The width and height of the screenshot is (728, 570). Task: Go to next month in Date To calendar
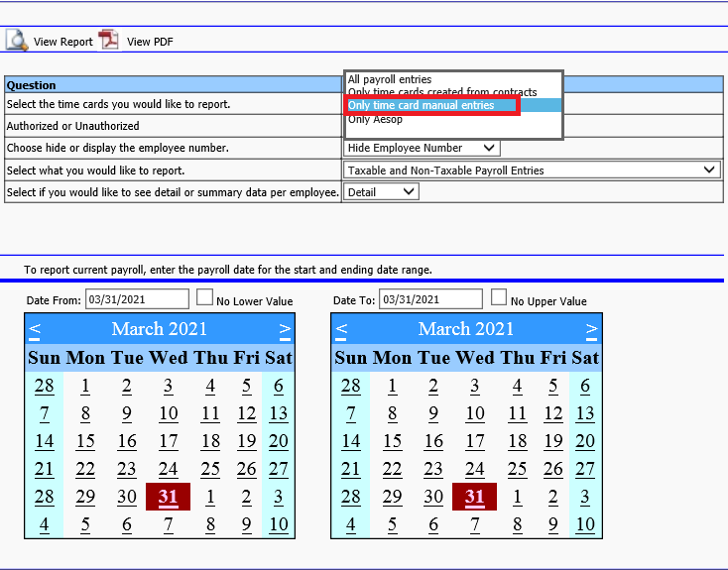(x=591, y=329)
